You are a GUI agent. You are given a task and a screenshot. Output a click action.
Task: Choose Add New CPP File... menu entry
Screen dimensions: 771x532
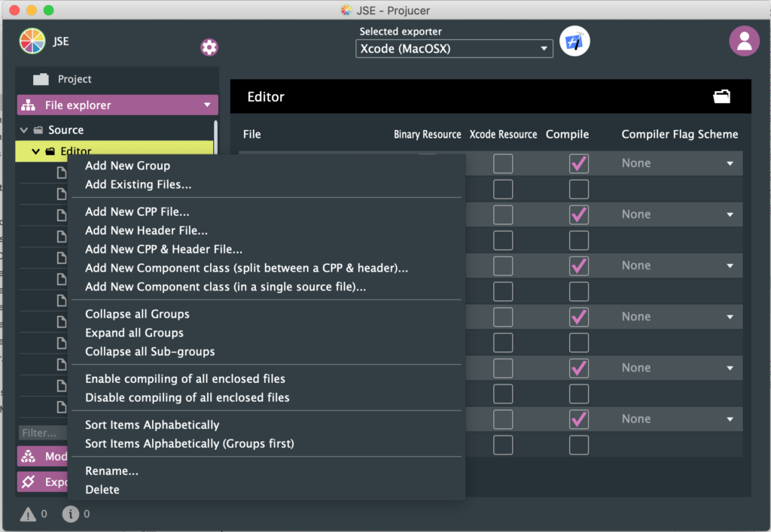click(x=137, y=212)
